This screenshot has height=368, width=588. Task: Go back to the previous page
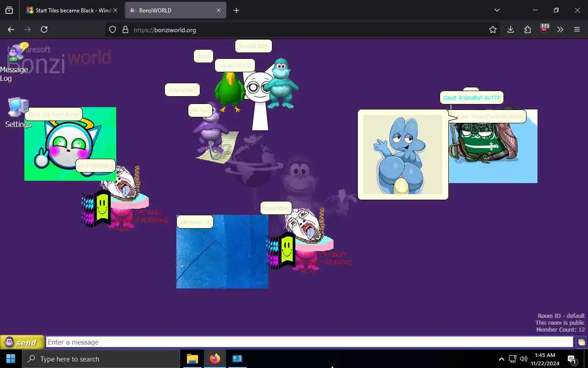(x=11, y=29)
